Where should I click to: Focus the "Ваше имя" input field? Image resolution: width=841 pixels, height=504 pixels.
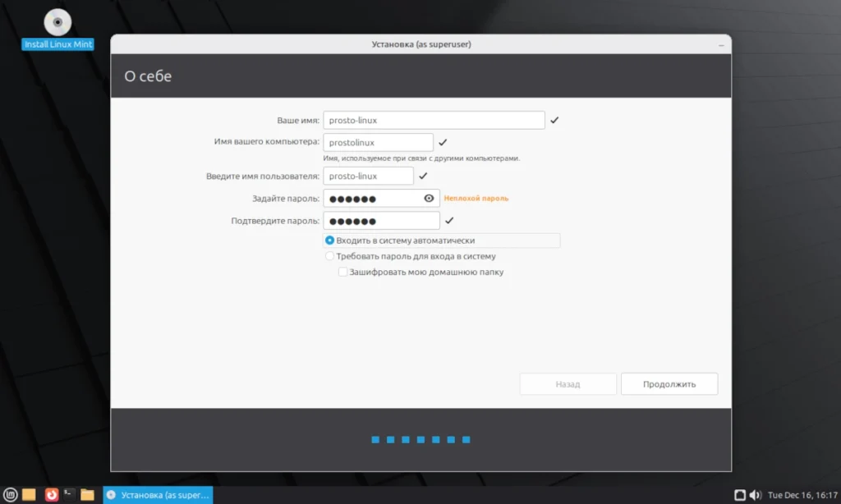point(434,120)
